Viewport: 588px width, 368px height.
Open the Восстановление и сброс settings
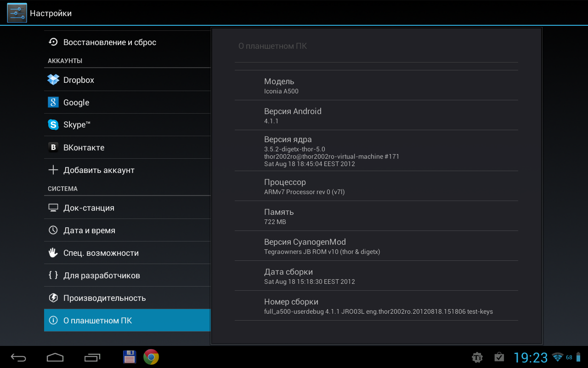click(x=127, y=42)
